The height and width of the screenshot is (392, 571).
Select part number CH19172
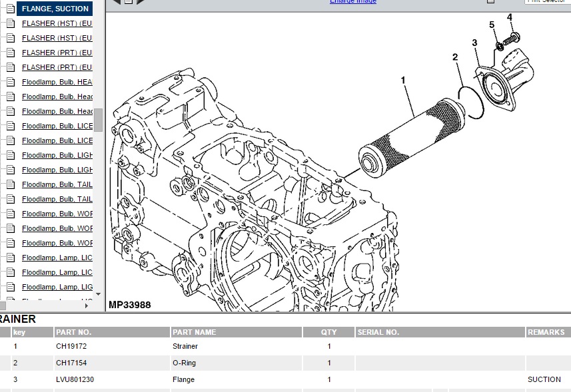71,346
